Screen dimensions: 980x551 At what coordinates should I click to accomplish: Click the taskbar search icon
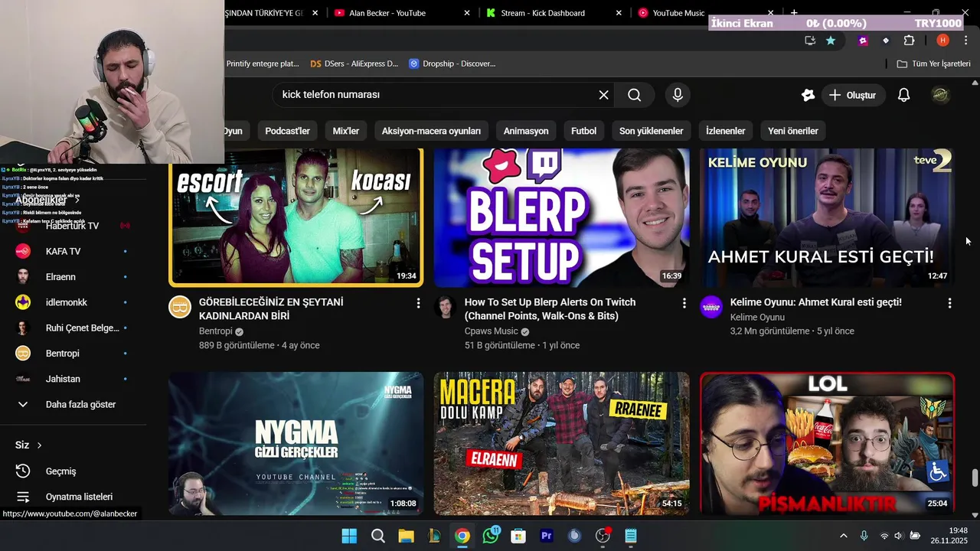click(x=377, y=536)
